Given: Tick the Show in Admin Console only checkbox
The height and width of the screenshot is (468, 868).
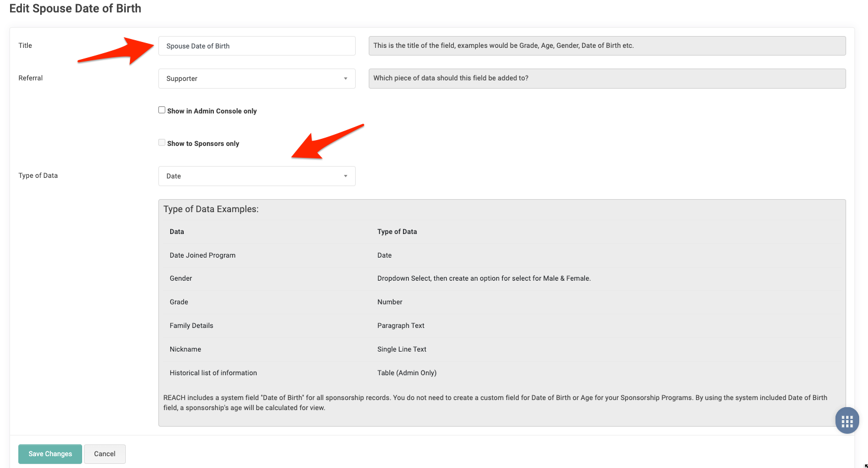Looking at the screenshot, I should coord(162,110).
